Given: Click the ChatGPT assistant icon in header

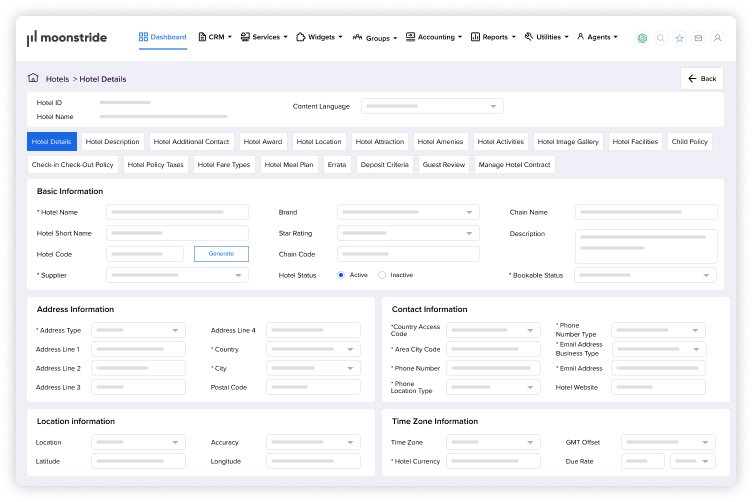Looking at the screenshot, I should [x=642, y=38].
